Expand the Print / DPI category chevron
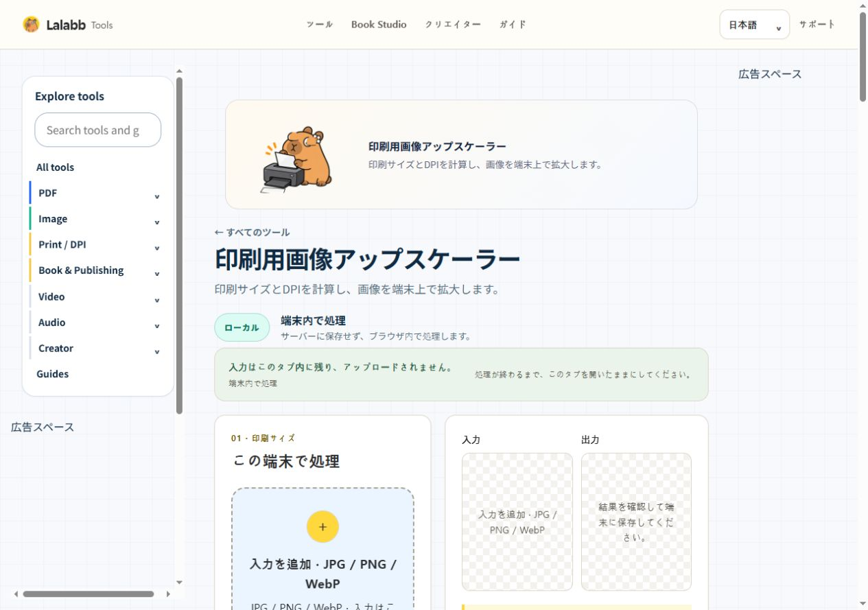 coord(157,248)
